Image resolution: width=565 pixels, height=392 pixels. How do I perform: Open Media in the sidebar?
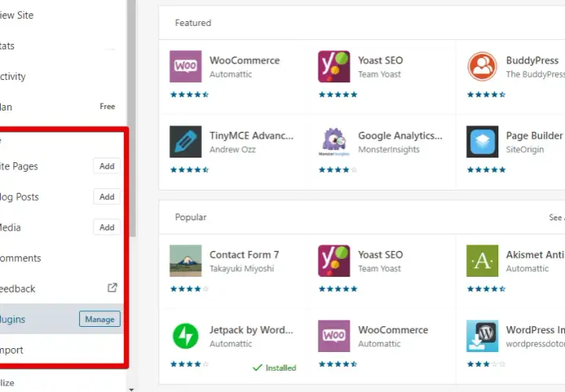click(10, 227)
